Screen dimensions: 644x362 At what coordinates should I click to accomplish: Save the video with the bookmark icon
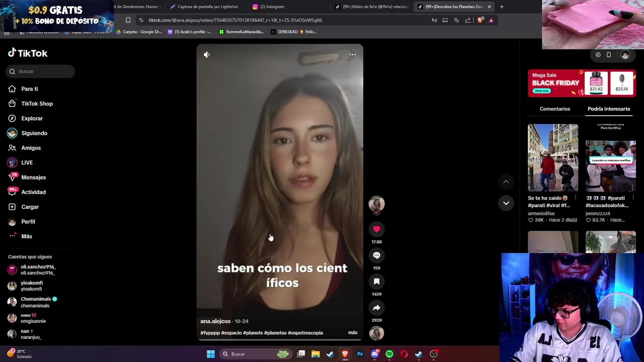(376, 281)
